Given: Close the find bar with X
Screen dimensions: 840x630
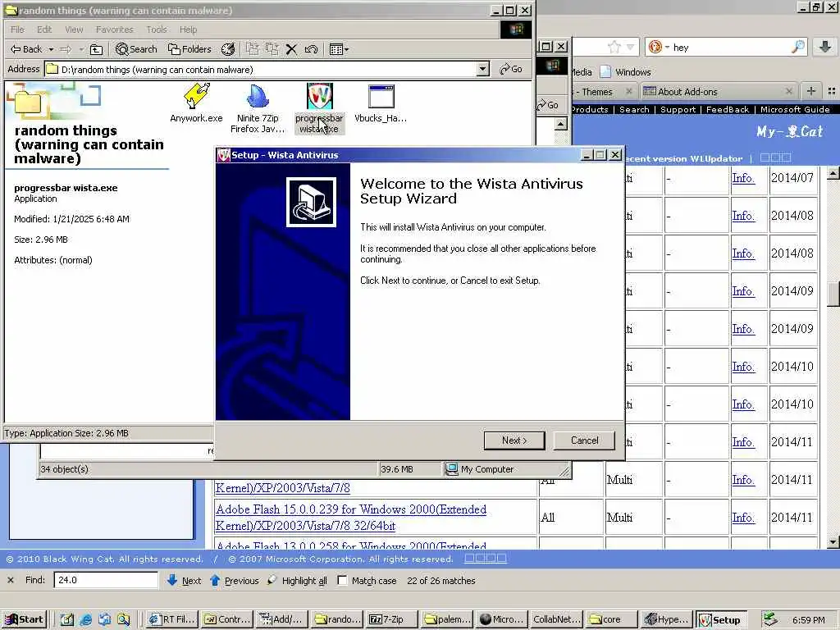Looking at the screenshot, I should click(10, 580).
